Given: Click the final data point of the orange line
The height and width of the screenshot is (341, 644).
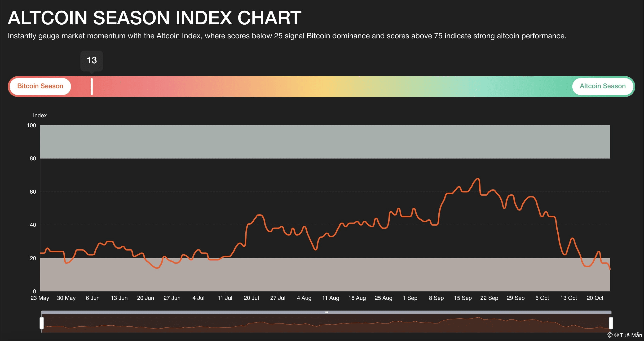Looking at the screenshot, I should pyautogui.click(x=610, y=269).
